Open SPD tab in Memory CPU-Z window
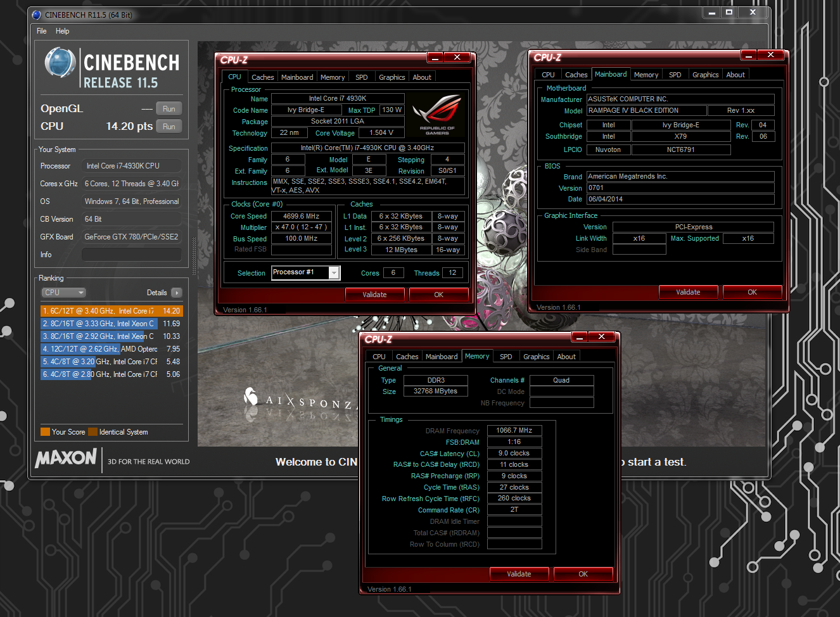This screenshot has height=617, width=840. click(x=506, y=357)
